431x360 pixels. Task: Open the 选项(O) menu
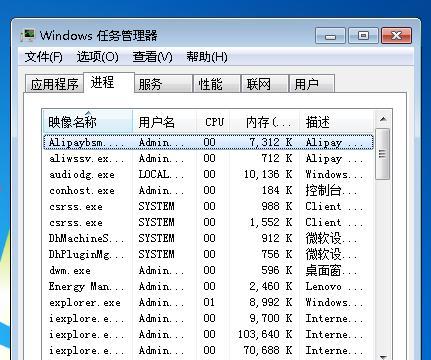point(98,57)
